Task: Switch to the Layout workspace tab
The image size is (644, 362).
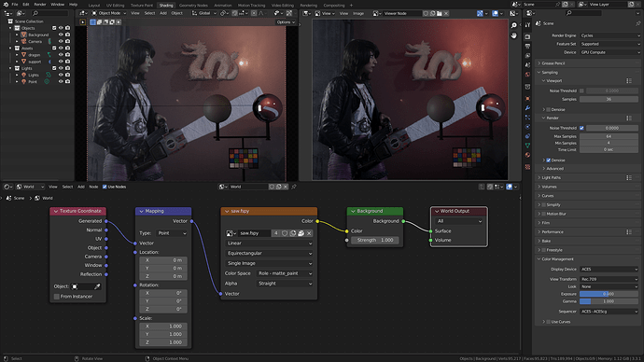Action: (x=94, y=6)
